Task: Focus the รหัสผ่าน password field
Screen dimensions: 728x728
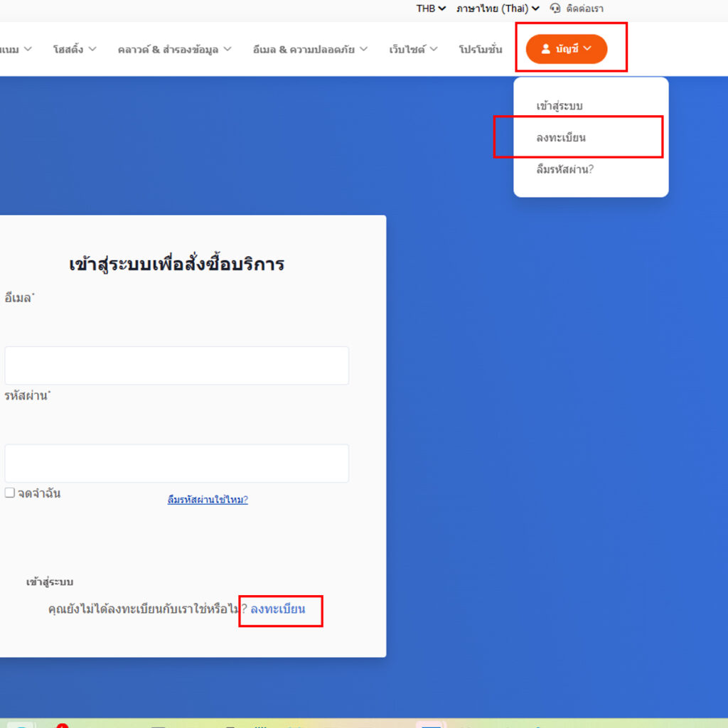Action: point(176,464)
